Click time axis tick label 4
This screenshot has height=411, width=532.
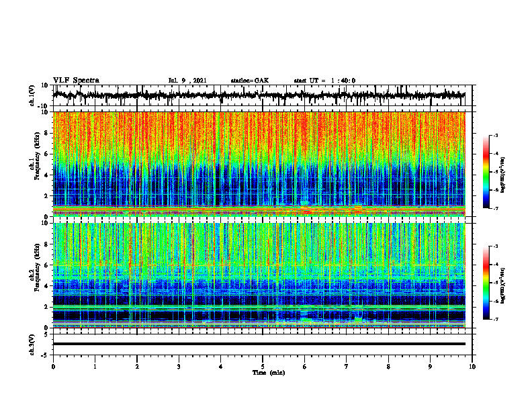(221, 367)
